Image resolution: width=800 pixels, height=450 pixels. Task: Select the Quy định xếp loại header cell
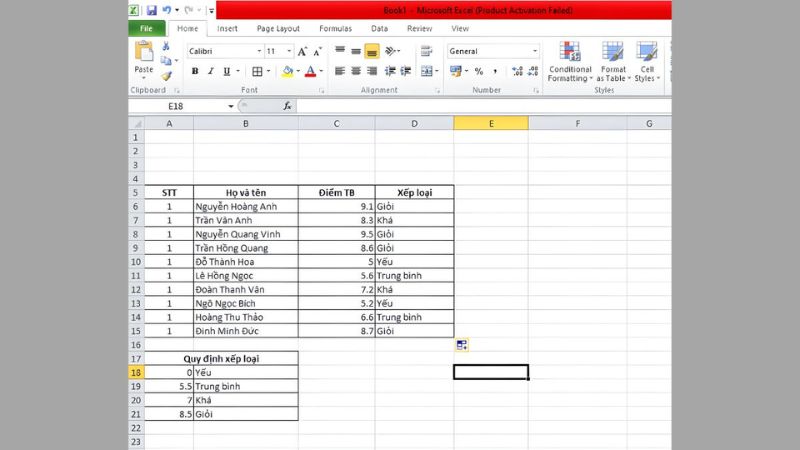[221, 359]
